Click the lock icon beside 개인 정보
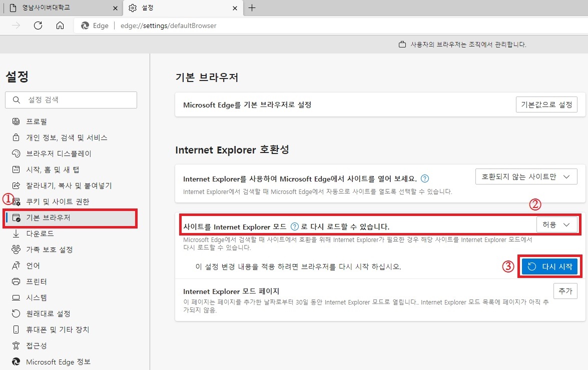 click(x=16, y=137)
